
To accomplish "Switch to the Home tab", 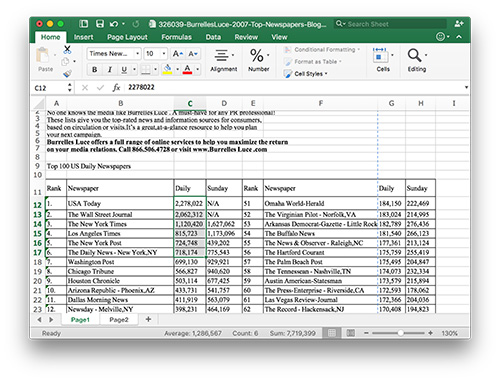I will pyautogui.click(x=50, y=37).
